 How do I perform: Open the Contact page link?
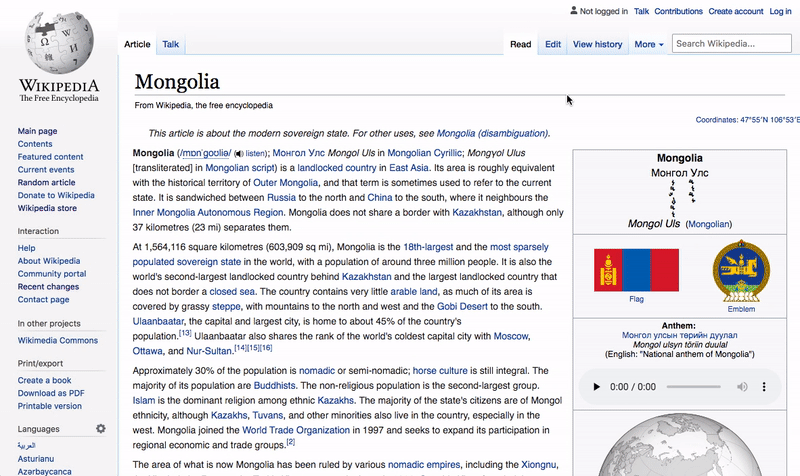[43, 299]
